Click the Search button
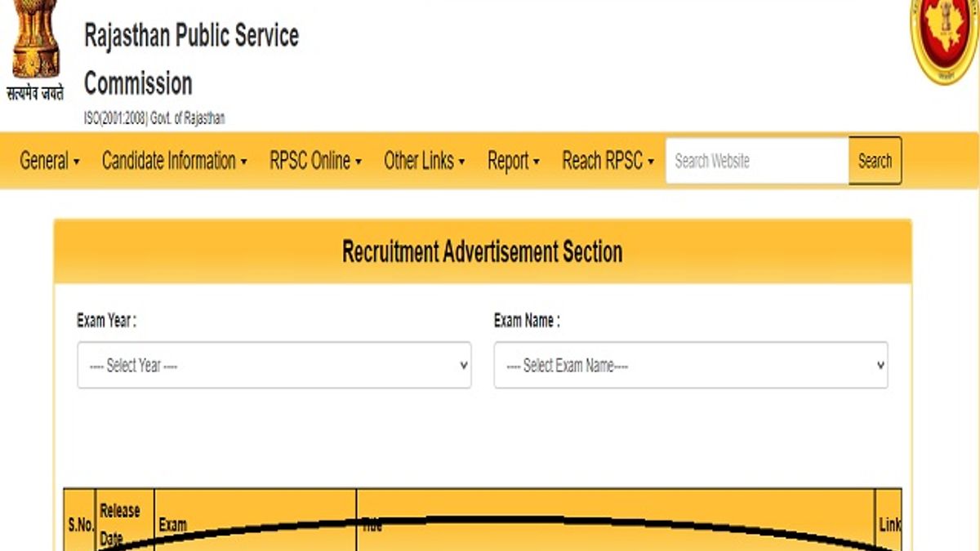Image resolution: width=980 pixels, height=551 pixels. (x=875, y=161)
